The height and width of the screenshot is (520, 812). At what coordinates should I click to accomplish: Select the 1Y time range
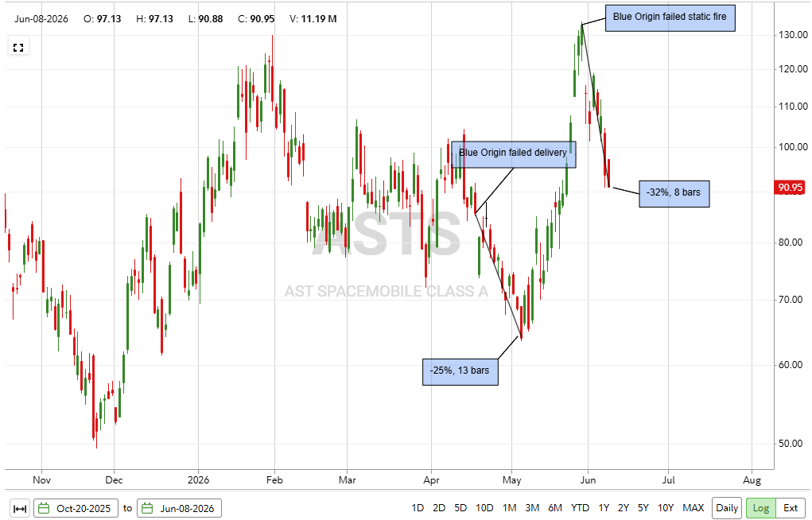click(604, 508)
